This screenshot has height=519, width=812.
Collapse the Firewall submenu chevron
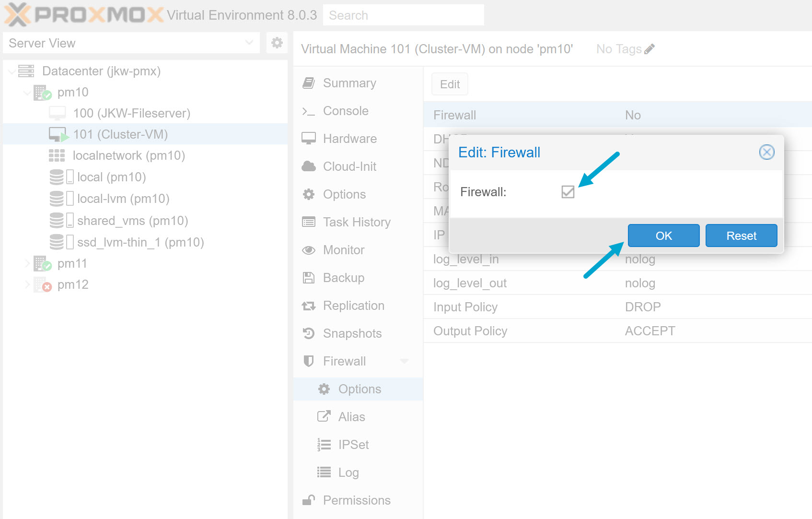tap(405, 361)
